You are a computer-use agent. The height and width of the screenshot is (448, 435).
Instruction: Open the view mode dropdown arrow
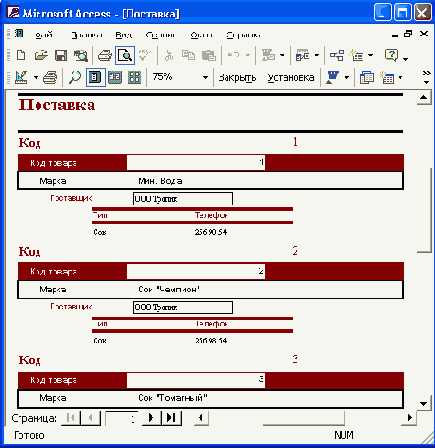[36, 78]
